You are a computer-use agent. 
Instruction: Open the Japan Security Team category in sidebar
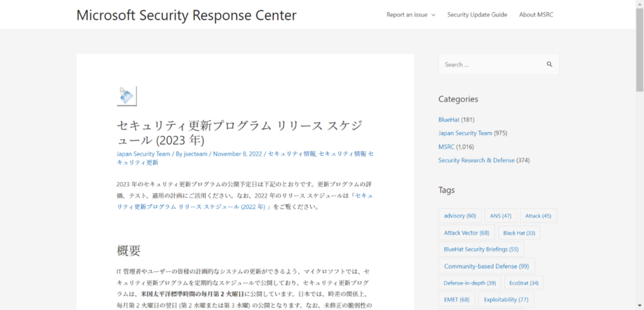point(465,133)
